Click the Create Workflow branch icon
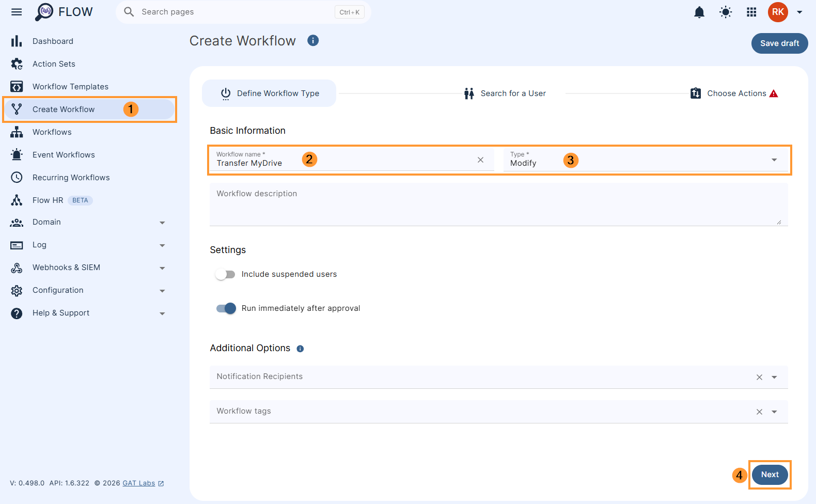 (17, 109)
